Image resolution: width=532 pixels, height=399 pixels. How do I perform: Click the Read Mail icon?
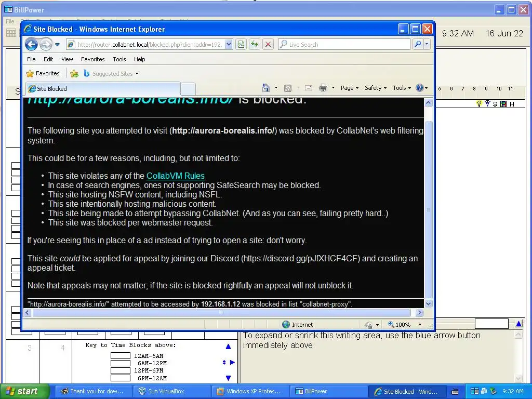pos(309,88)
